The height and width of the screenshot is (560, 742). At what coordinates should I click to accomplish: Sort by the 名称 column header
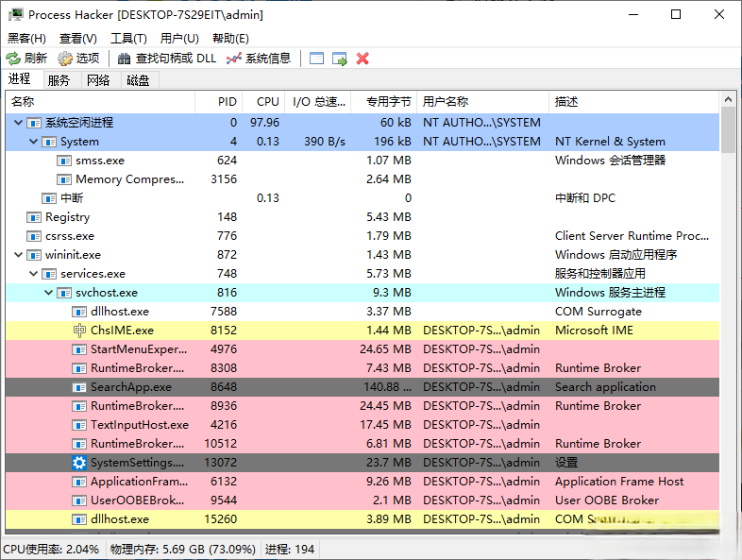tap(100, 102)
